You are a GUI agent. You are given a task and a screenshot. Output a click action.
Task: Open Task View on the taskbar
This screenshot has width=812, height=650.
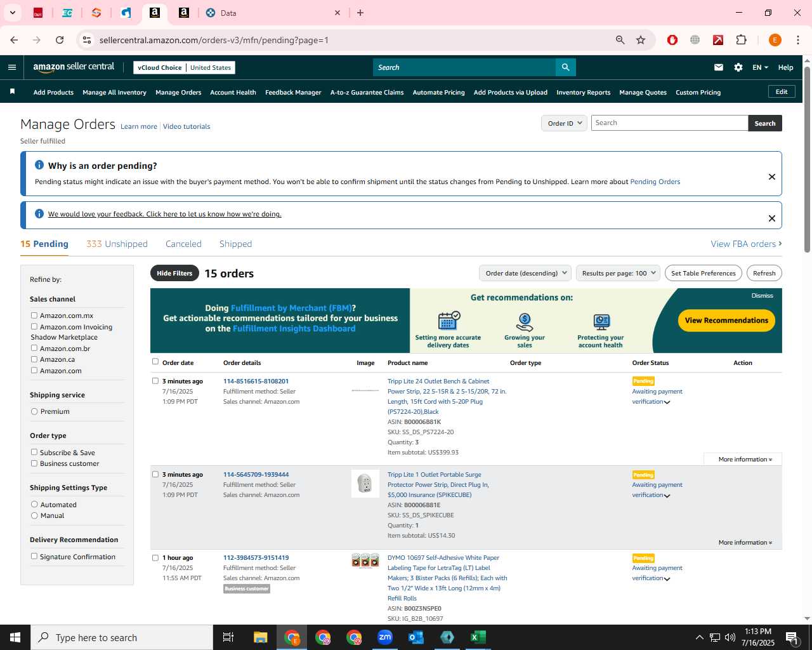228,637
